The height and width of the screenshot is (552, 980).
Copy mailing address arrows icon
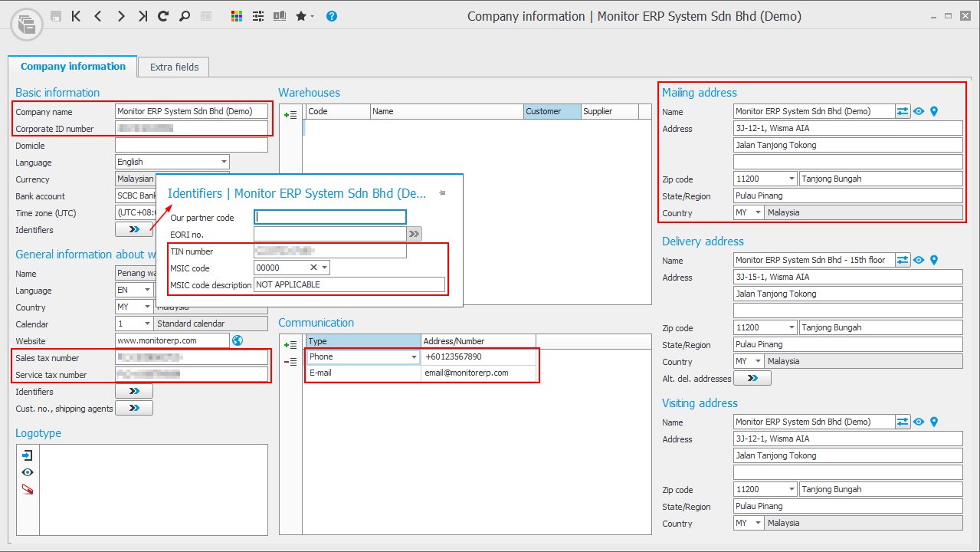point(903,111)
